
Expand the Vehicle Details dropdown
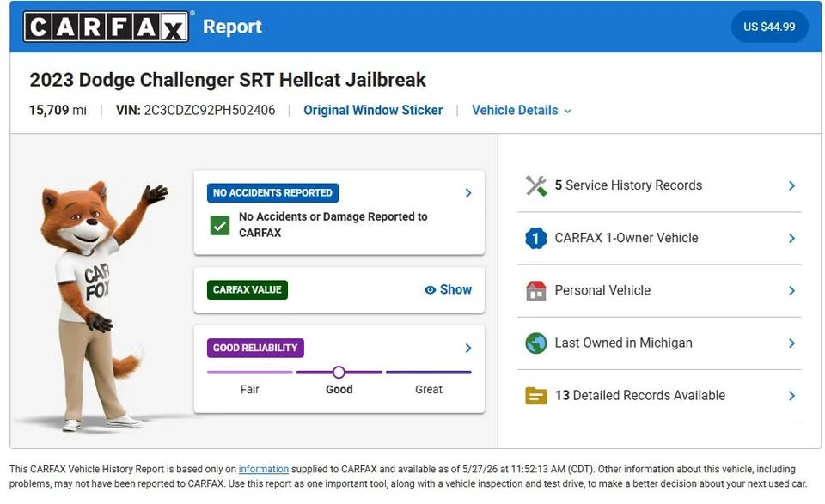(x=521, y=111)
